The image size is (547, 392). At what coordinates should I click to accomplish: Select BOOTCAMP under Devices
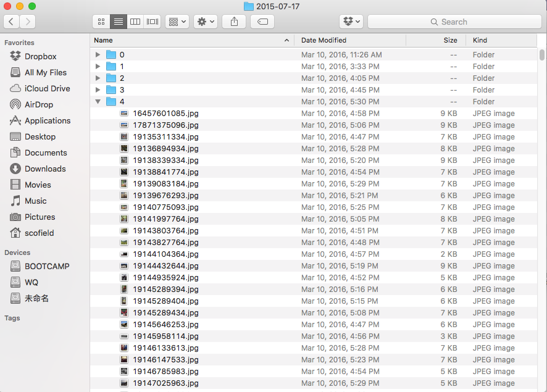(x=46, y=267)
